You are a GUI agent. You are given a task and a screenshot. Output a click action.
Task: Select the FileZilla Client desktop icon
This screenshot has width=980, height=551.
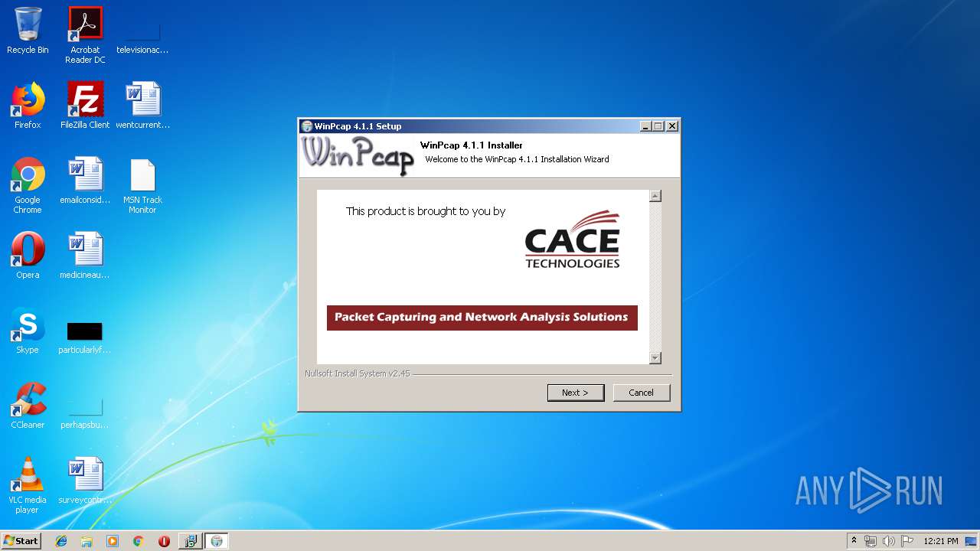pos(85,106)
